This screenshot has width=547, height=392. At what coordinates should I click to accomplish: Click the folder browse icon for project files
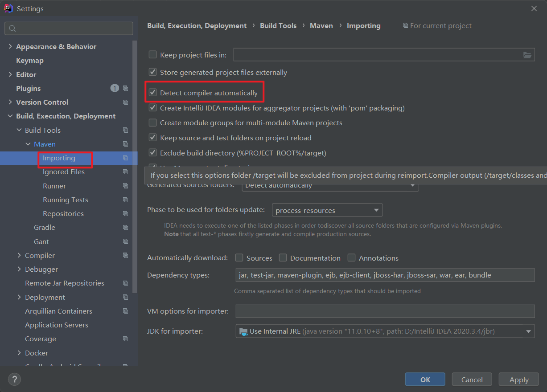(x=527, y=55)
